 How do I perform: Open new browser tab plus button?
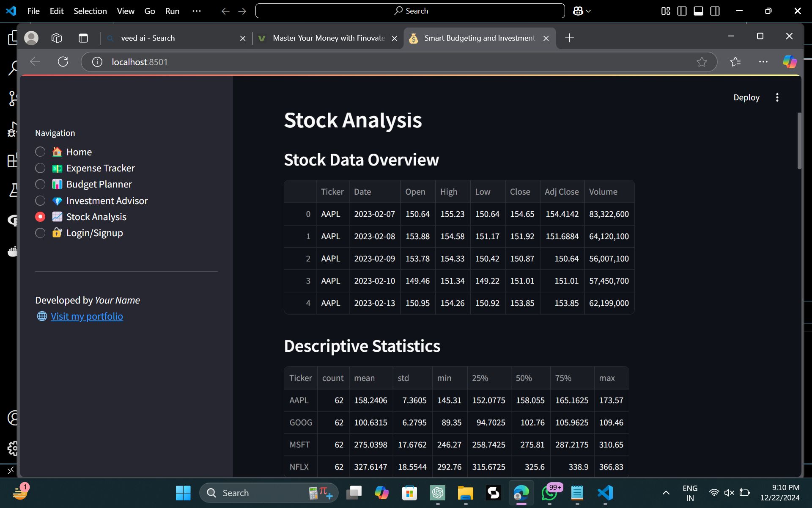coord(569,38)
